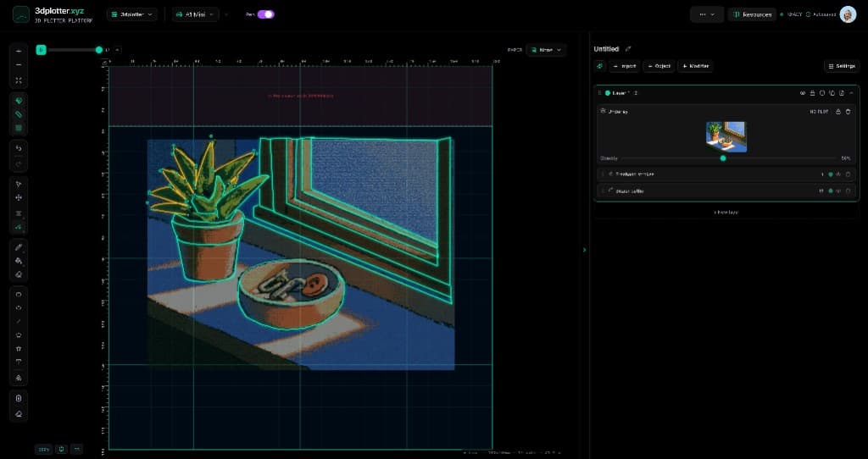Select the eraser tool below paint bucket
This screenshot has height=459, width=868.
point(19,274)
